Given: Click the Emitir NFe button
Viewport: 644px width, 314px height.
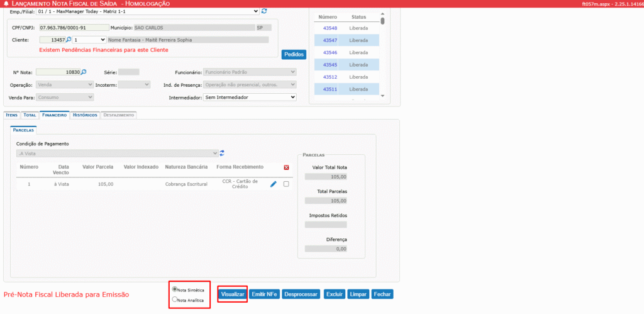Looking at the screenshot, I should pyautogui.click(x=264, y=294).
